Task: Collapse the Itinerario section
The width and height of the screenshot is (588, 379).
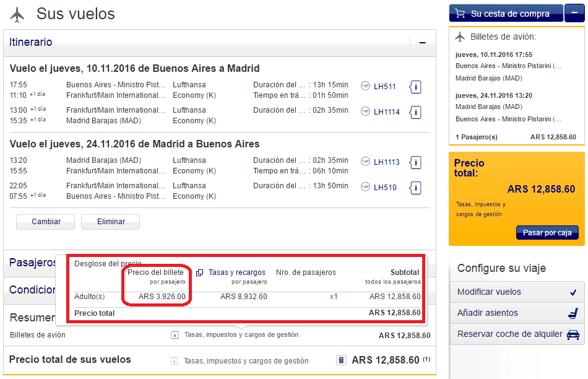Action: (x=423, y=42)
